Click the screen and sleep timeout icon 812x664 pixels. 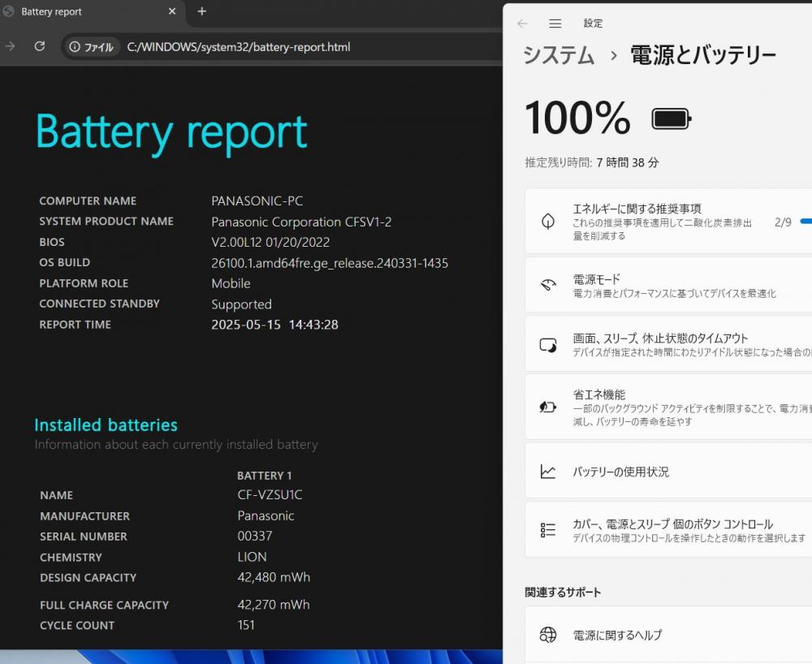coord(548,345)
